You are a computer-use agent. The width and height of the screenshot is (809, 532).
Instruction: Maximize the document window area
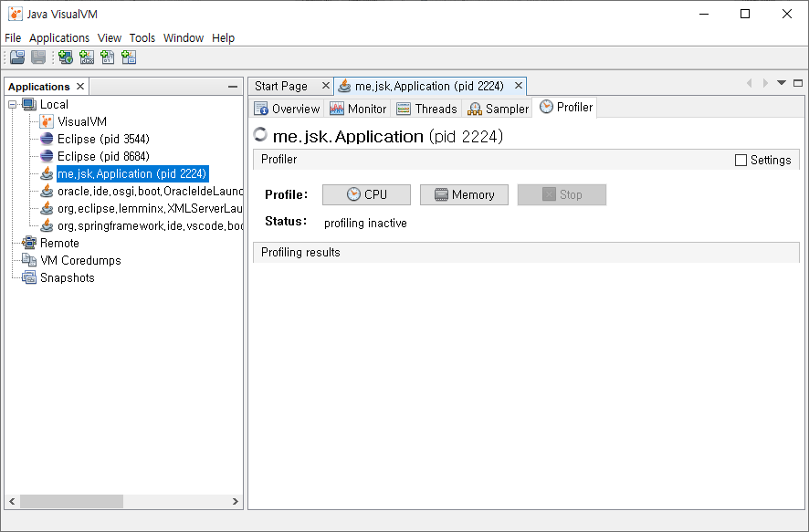798,83
